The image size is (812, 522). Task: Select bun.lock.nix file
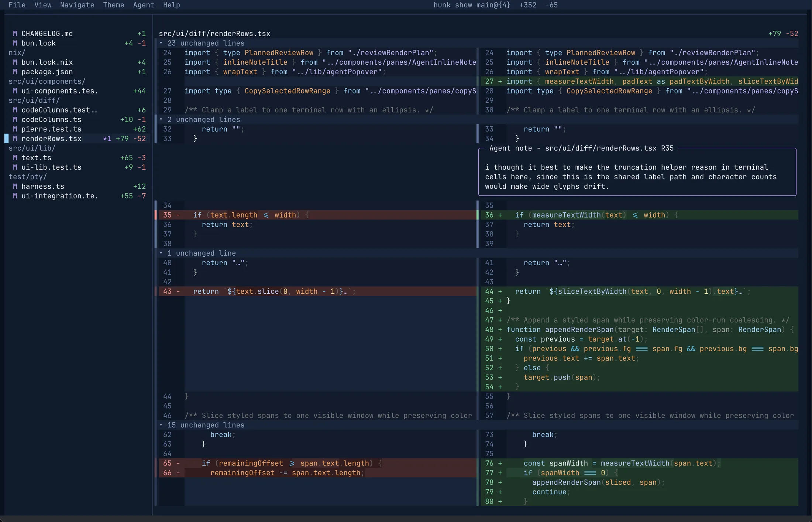(78, 62)
